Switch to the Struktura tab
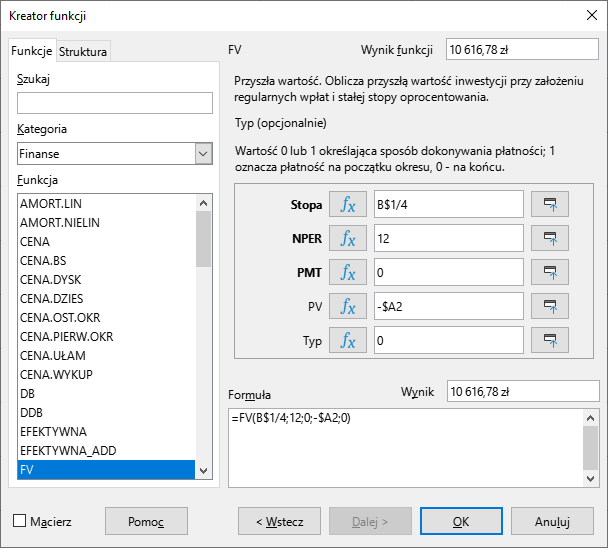 [83, 51]
